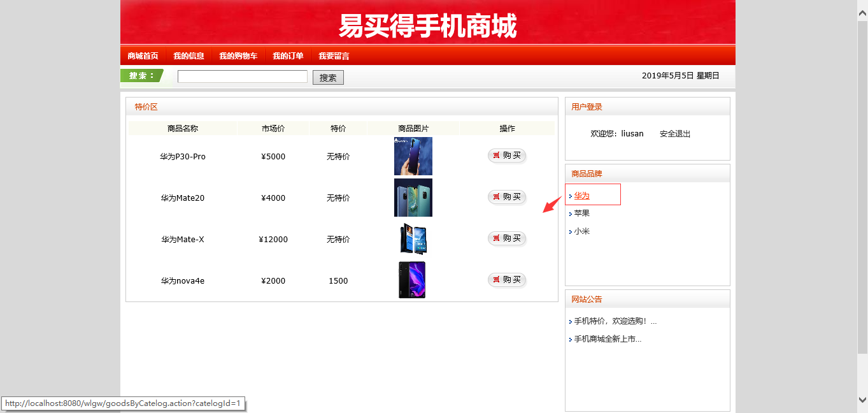Click the 商品名称 column header
The image size is (868, 413).
pyautogui.click(x=183, y=129)
